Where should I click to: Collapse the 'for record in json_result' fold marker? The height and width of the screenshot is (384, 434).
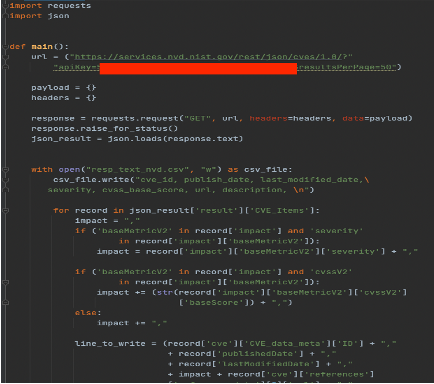[x=5, y=211]
